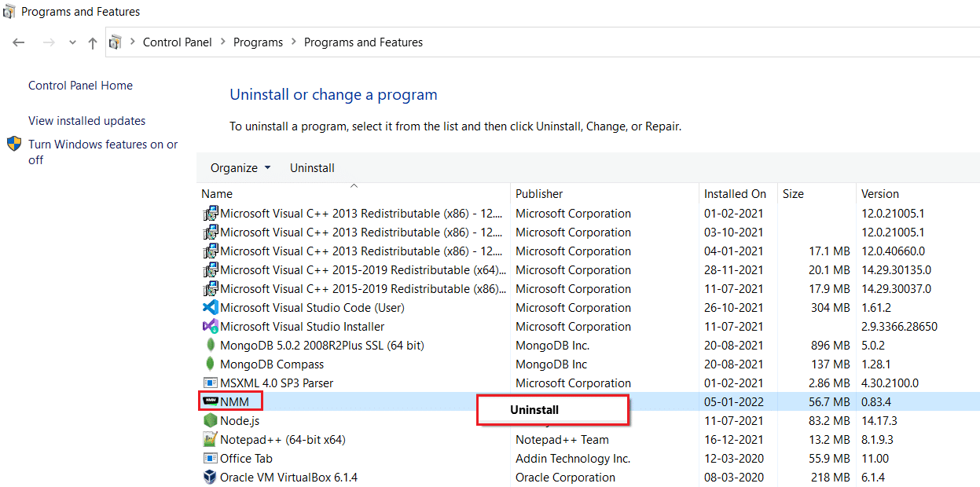Select MSXML 4.0 SP3 Parser name

277,383
